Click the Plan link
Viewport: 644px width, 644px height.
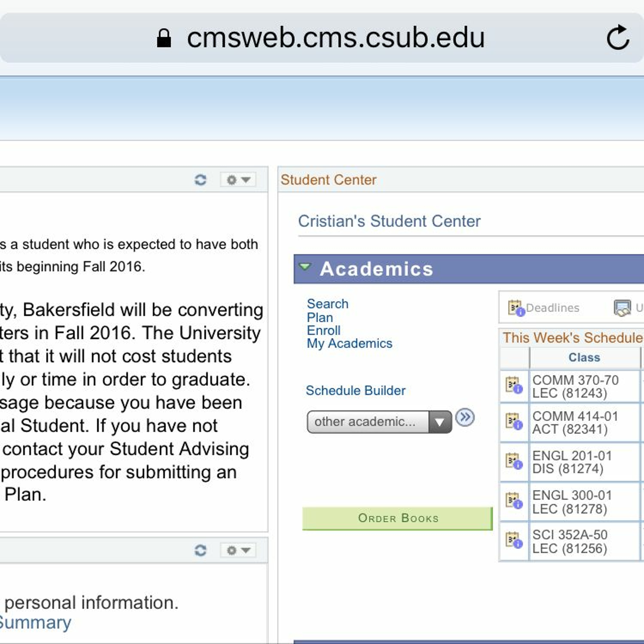point(320,317)
